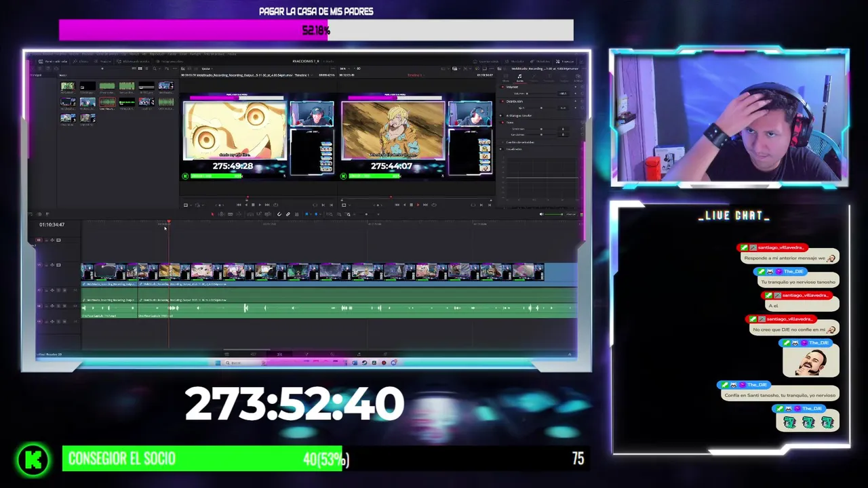
Task: Select the Master bin label
Action: (x=63, y=75)
